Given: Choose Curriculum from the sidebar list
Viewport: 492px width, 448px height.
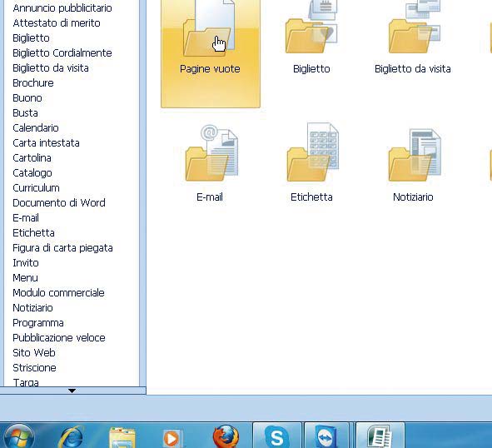Looking at the screenshot, I should pos(36,187).
